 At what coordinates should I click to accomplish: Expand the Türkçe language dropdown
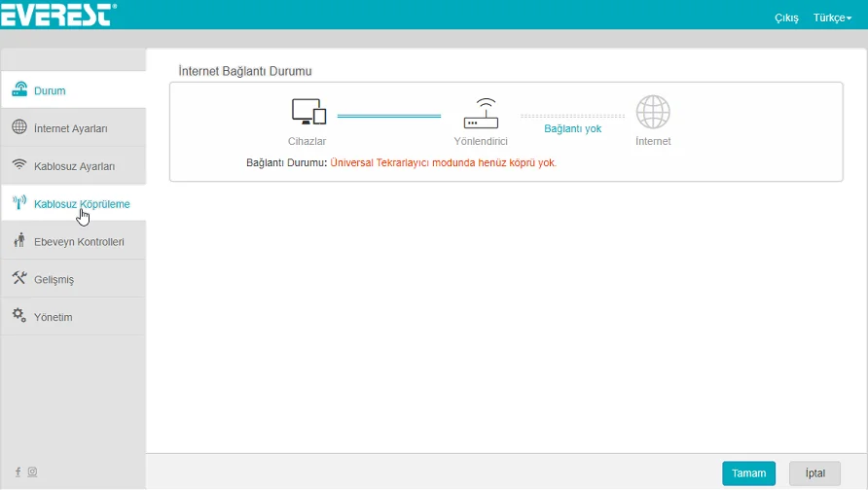[832, 17]
